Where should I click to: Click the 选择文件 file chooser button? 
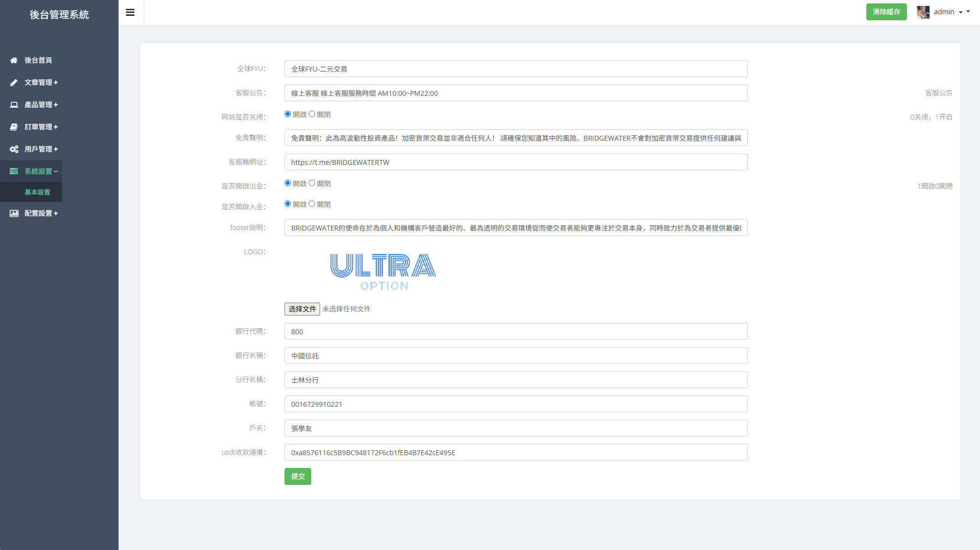point(302,309)
